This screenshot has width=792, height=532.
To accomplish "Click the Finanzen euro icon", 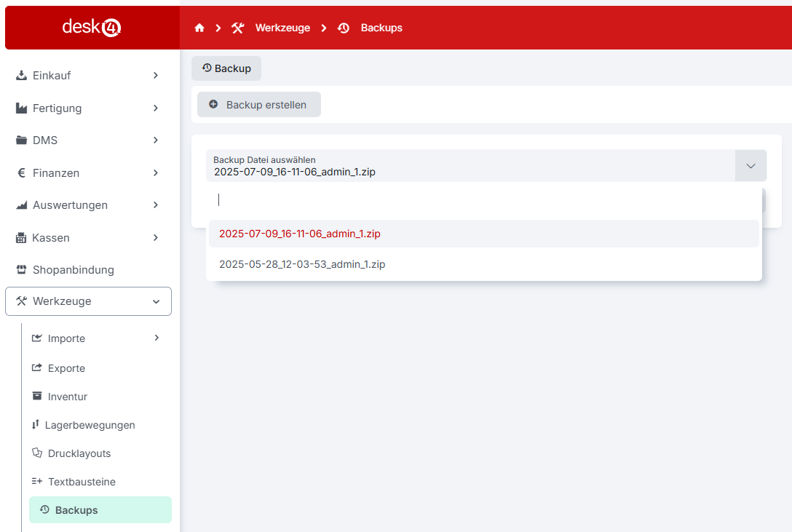I will tap(21, 173).
